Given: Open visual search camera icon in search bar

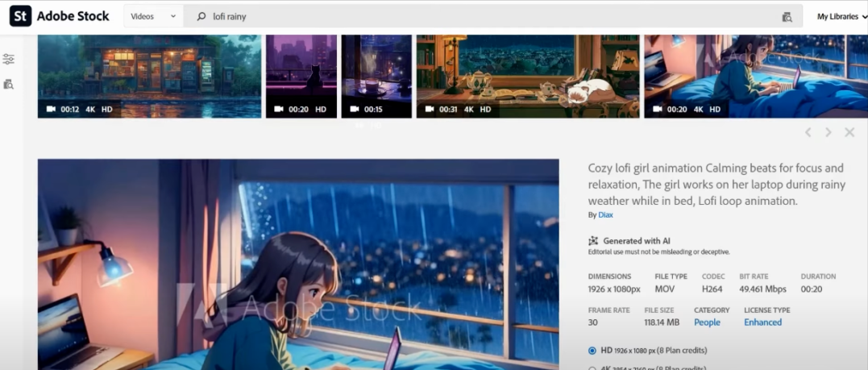Looking at the screenshot, I should pos(787,17).
